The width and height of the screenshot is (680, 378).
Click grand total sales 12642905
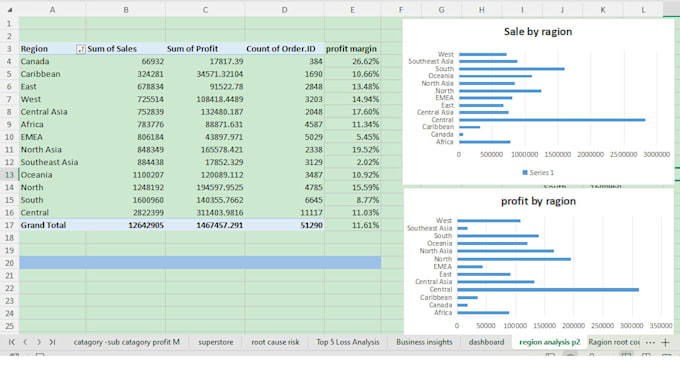click(x=125, y=225)
